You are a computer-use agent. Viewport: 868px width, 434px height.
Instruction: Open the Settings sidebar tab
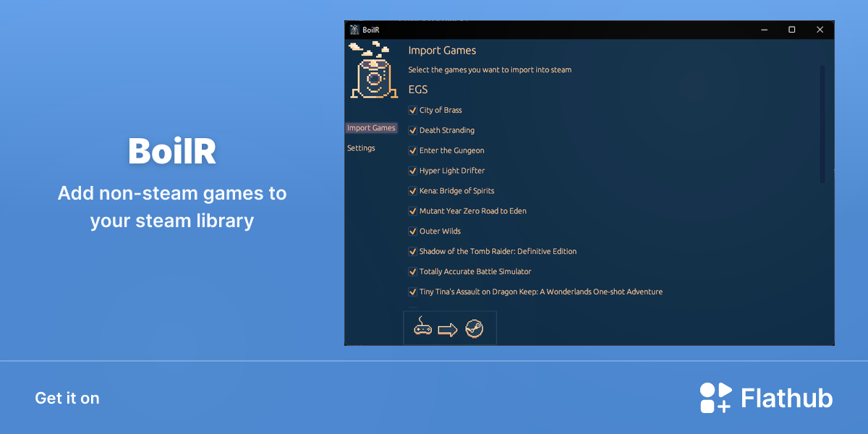coord(361,148)
